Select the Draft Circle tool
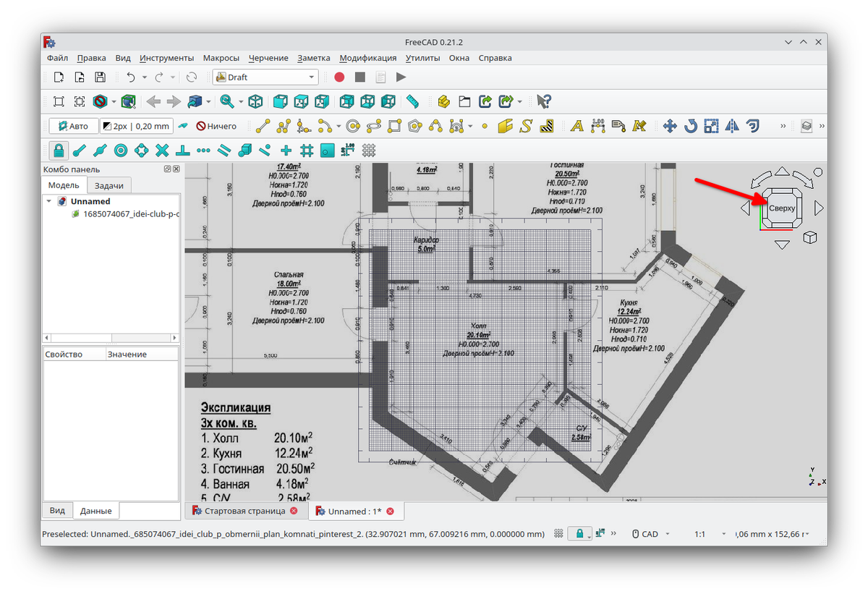 [353, 127]
